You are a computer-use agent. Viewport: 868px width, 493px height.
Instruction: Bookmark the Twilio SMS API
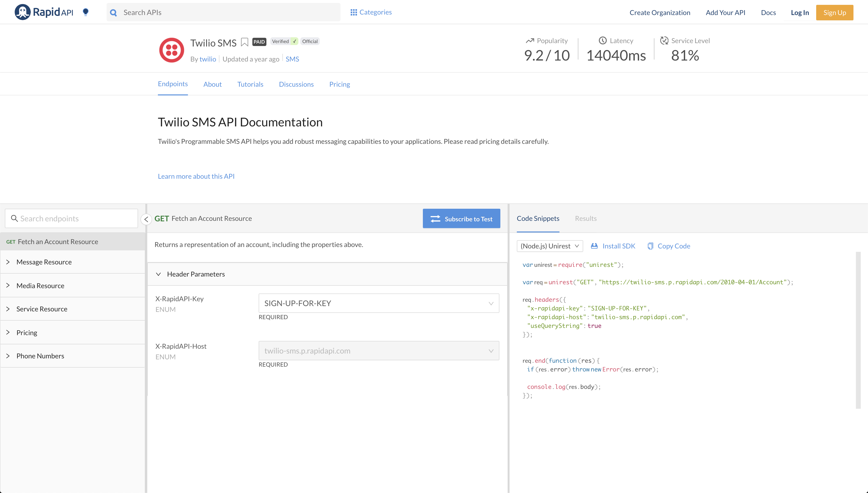click(x=245, y=42)
